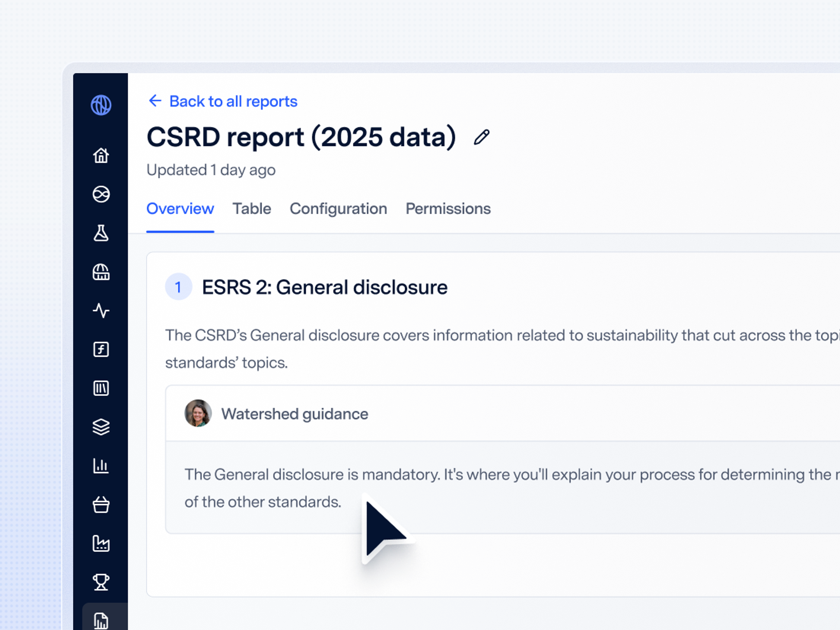Open the factory chart icon in the sidebar

[101, 543]
